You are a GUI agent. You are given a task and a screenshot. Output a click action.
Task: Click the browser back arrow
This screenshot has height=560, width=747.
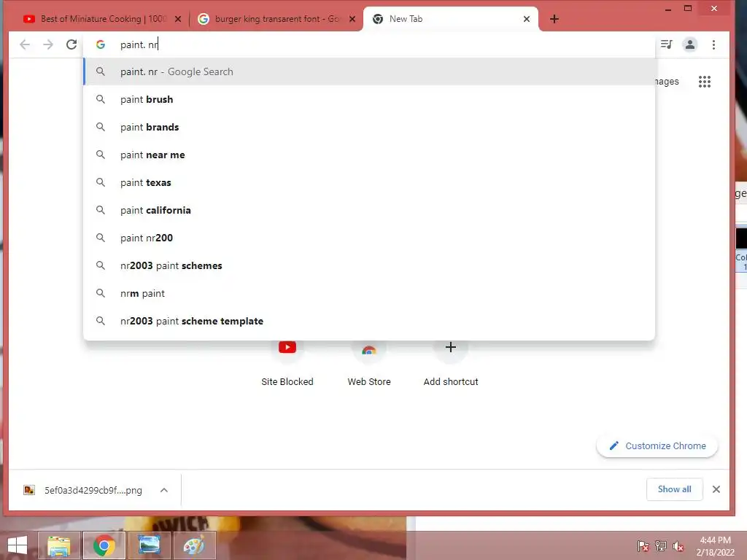pos(25,44)
